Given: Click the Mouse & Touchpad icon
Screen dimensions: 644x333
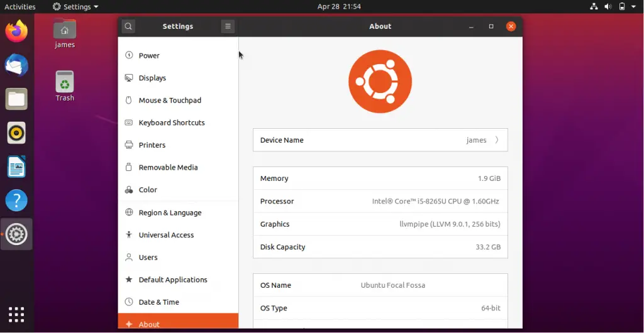Looking at the screenshot, I should (x=128, y=100).
